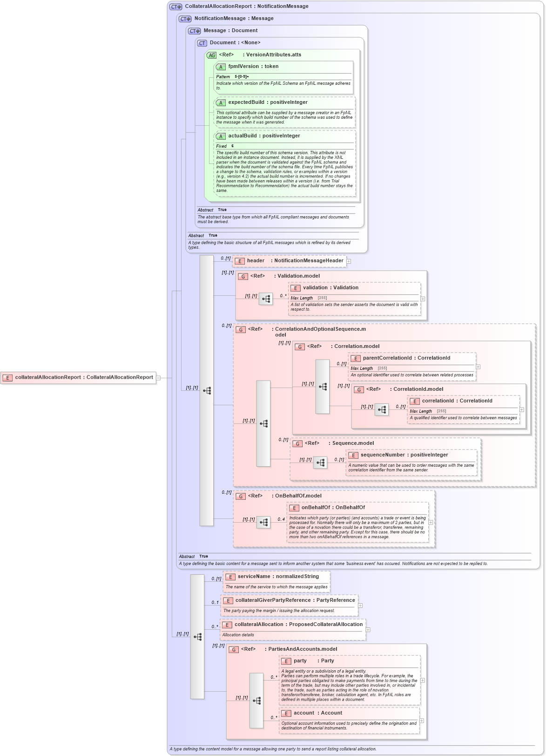Select 'serviceName : normalizedString' label

278,577
